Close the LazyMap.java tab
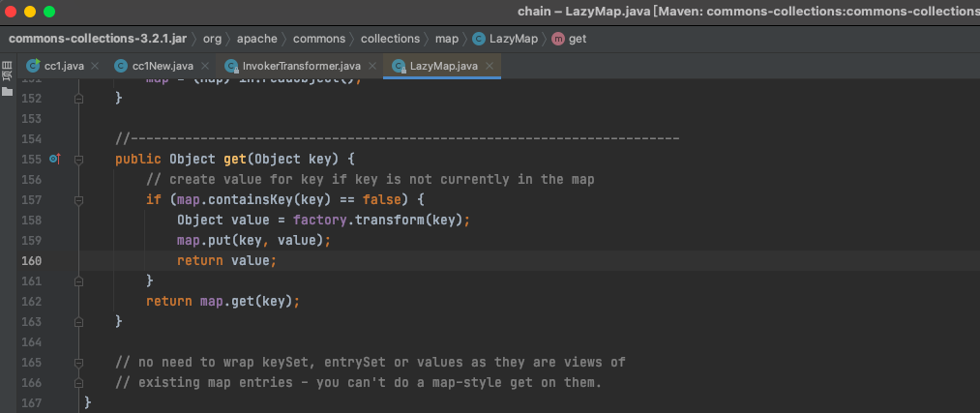The width and height of the screenshot is (980, 413). (490, 66)
